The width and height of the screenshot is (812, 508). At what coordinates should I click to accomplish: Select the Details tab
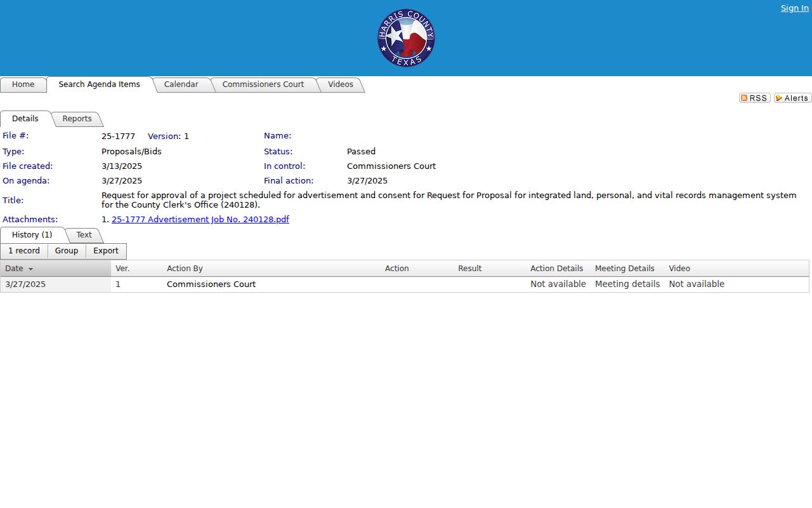pos(25,119)
